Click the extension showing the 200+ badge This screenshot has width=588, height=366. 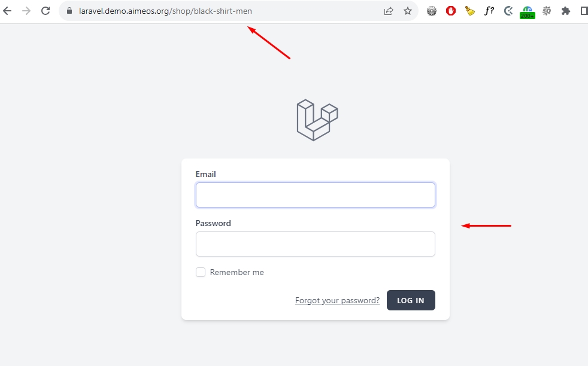(x=528, y=13)
